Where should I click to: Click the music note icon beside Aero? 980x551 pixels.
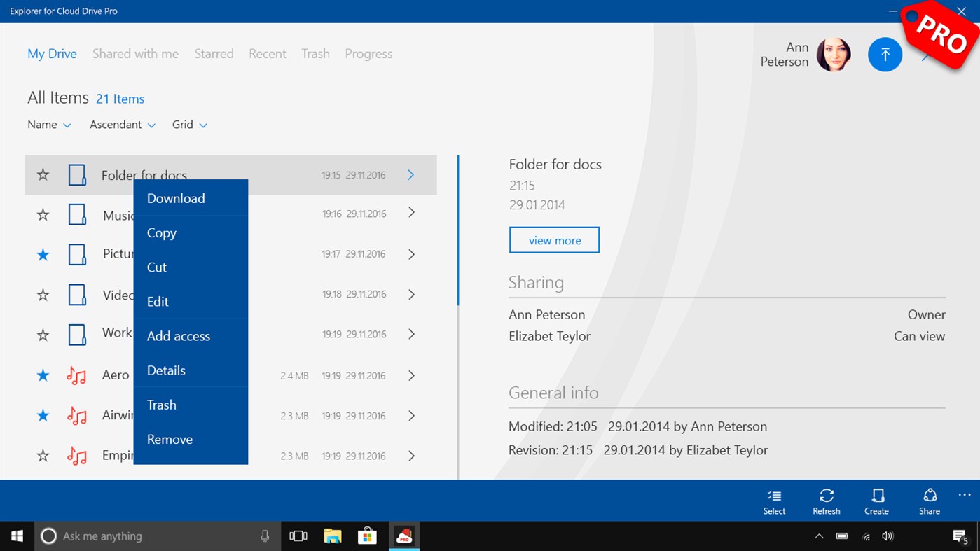[x=76, y=375]
